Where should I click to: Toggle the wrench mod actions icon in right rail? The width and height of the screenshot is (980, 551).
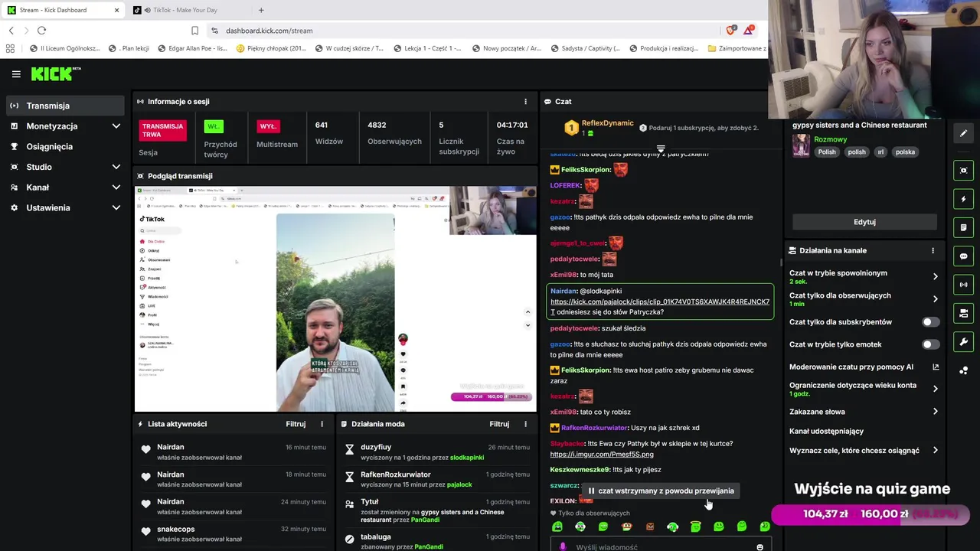964,341
